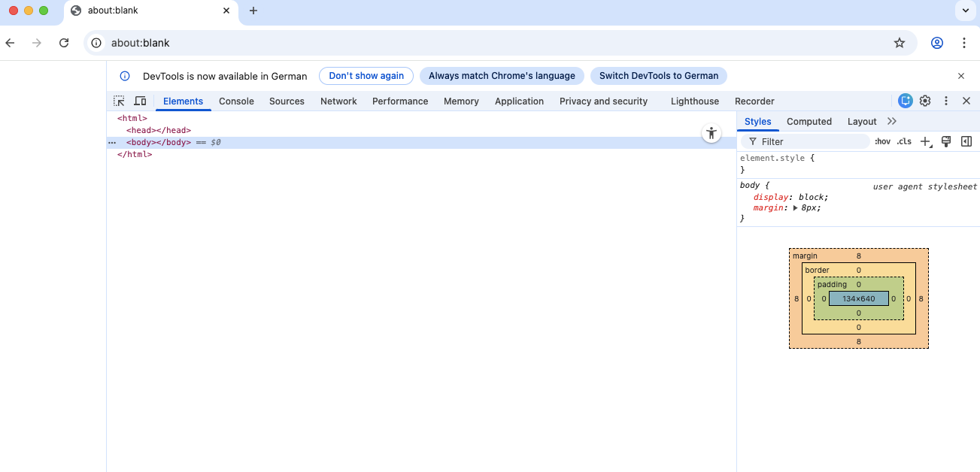Select the <head></head> node

(159, 130)
